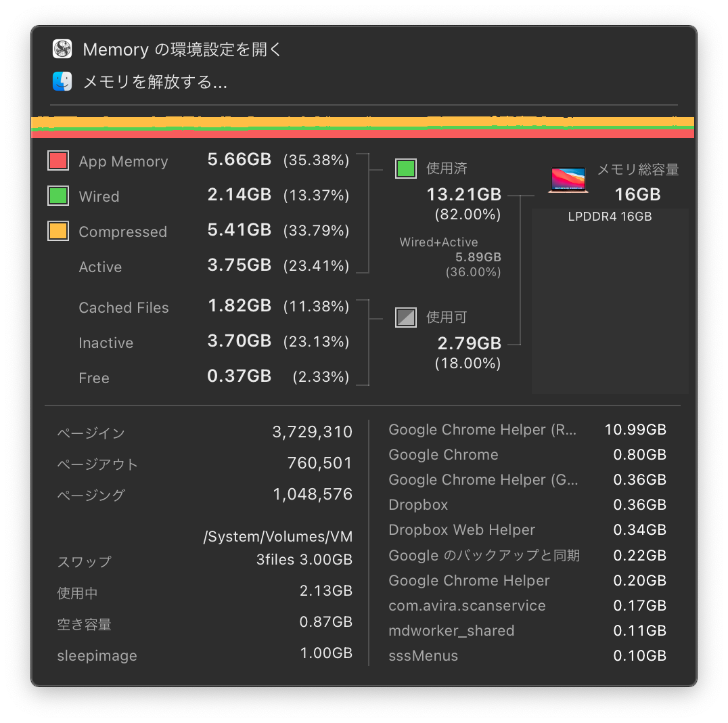Click the yellow Compressed color swatch
Image resolution: width=728 pixels, height=723 pixels.
point(58,231)
